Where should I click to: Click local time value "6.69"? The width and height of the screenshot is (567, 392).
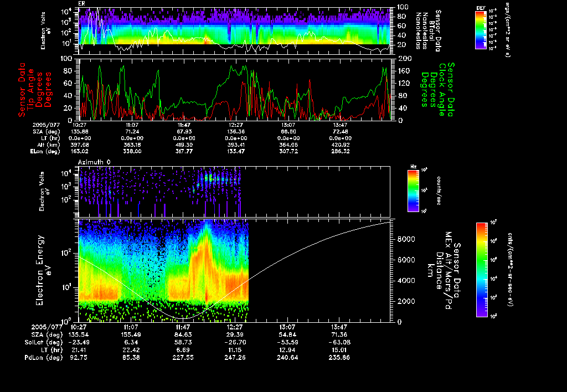click(x=183, y=350)
